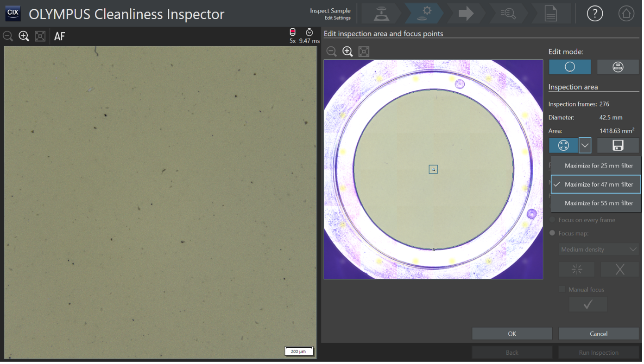Choose Maximize for 55 mm filter

tap(598, 203)
